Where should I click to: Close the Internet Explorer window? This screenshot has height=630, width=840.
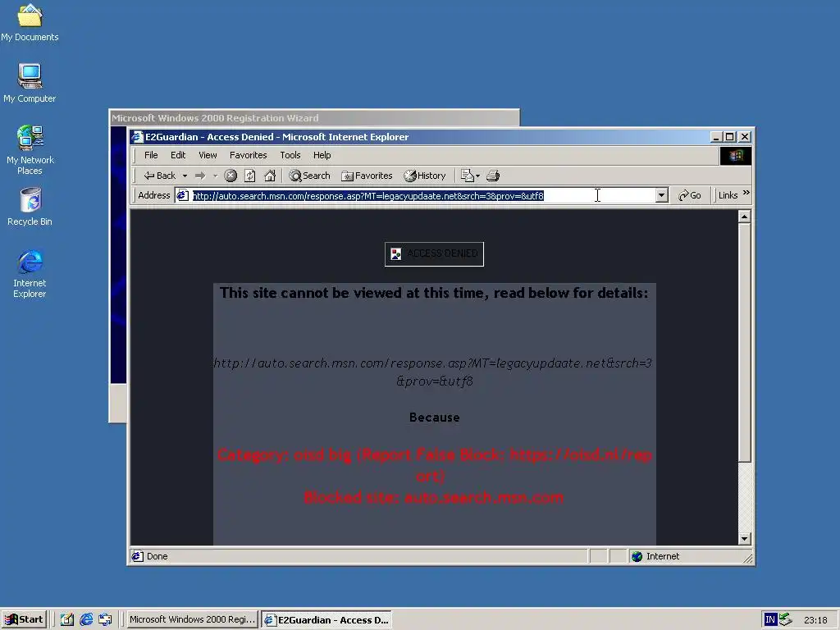[745, 137]
